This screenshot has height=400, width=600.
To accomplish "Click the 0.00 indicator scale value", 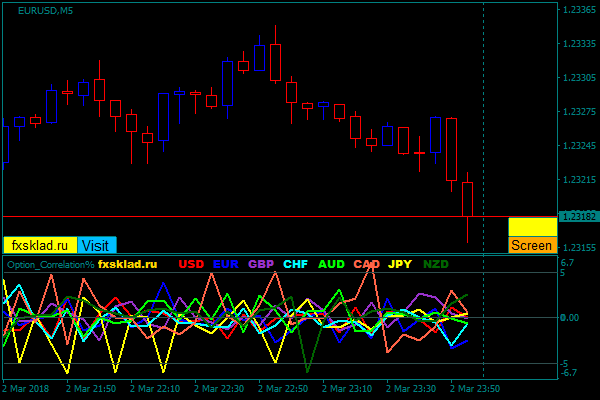I will [x=569, y=318].
